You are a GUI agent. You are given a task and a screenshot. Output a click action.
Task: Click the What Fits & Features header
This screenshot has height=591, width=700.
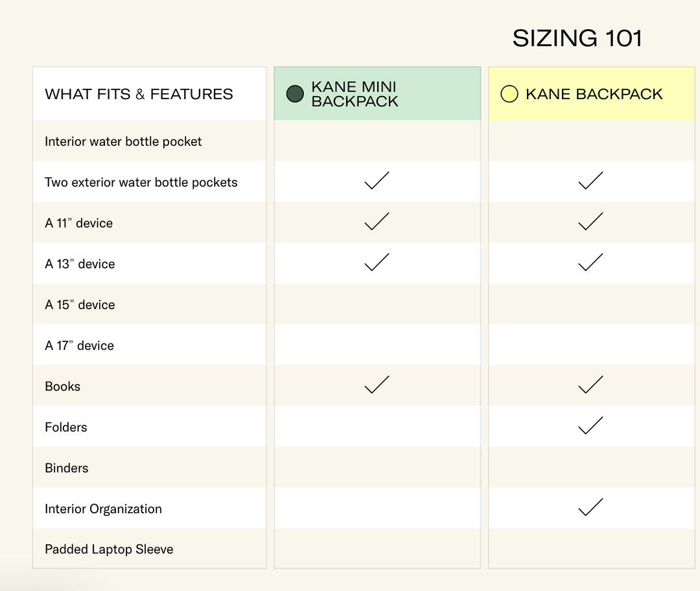139,94
